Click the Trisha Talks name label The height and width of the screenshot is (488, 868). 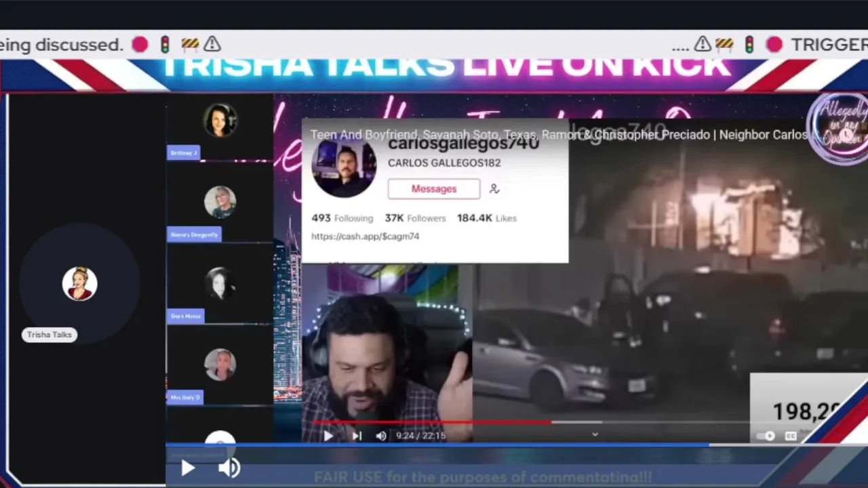[x=50, y=335]
